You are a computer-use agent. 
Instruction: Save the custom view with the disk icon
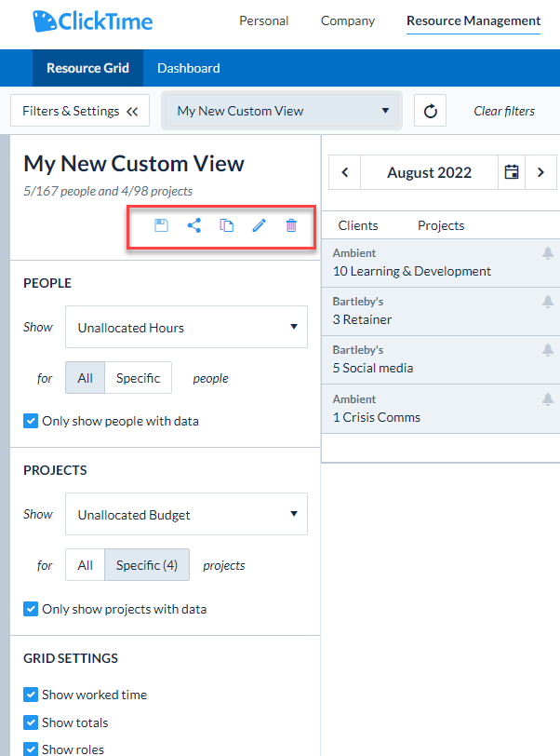coord(161,225)
